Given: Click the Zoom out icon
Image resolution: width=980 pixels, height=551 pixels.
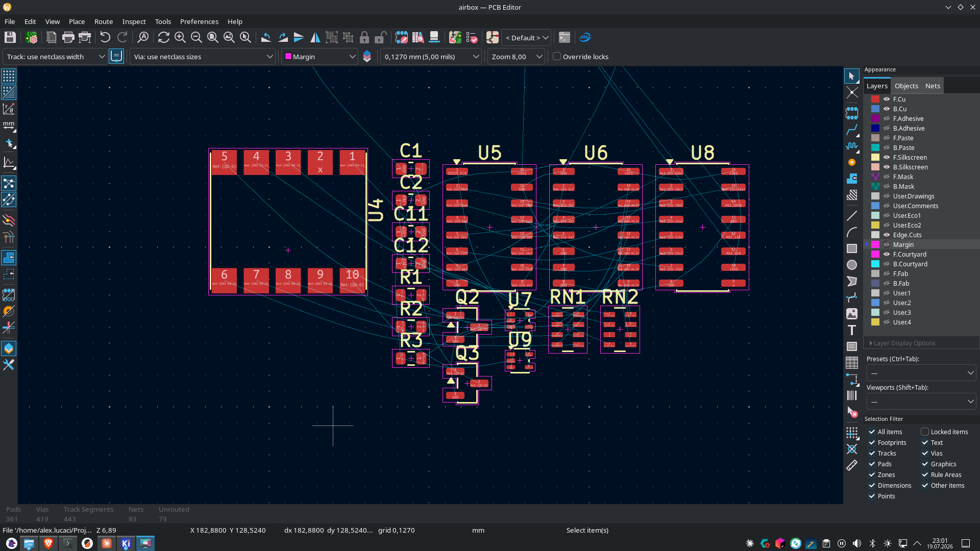Looking at the screenshot, I should click(197, 37).
